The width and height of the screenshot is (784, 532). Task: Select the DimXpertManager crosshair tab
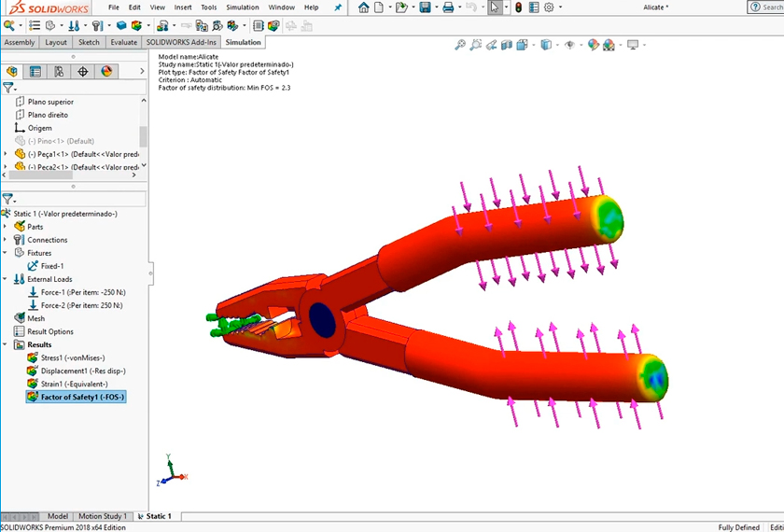83,71
